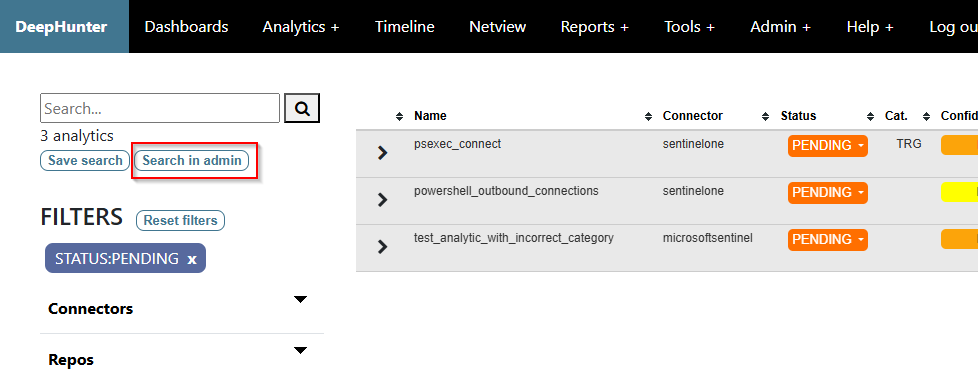Open PENDING status dropdown for powershell_outbound_connections

coord(828,193)
